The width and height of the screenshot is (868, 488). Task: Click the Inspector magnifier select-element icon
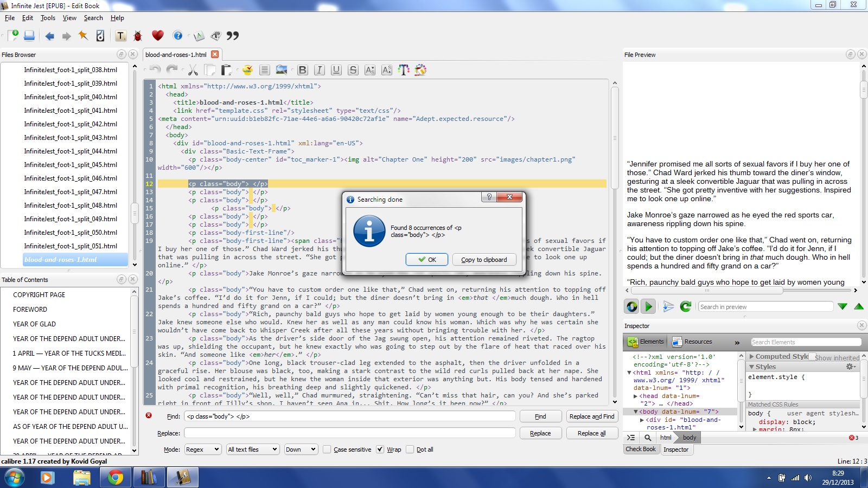pos(648,438)
